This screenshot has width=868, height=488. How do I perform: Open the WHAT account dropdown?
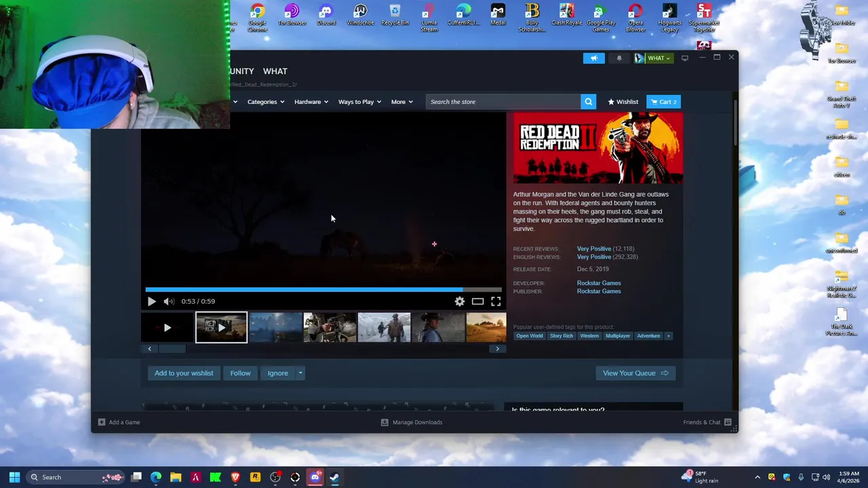(653, 58)
